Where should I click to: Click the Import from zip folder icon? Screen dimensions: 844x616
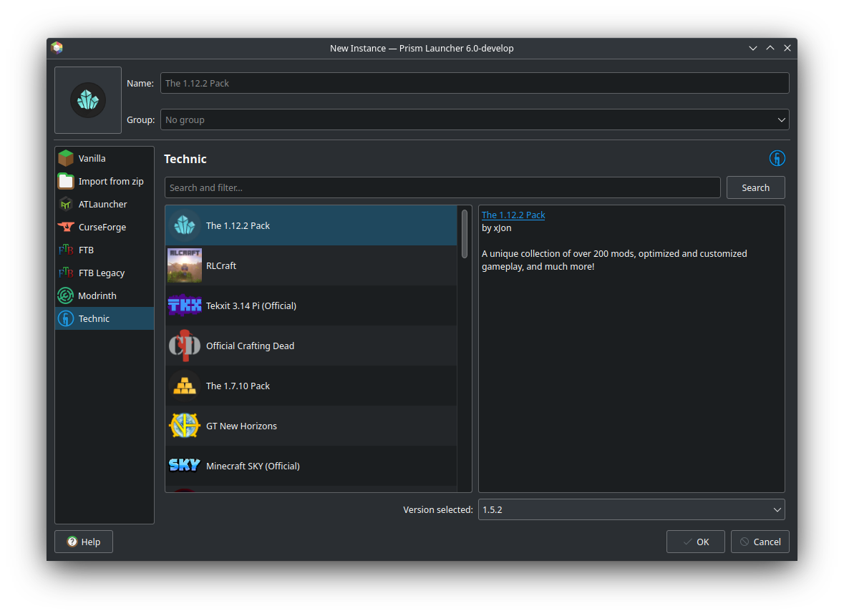click(x=66, y=181)
